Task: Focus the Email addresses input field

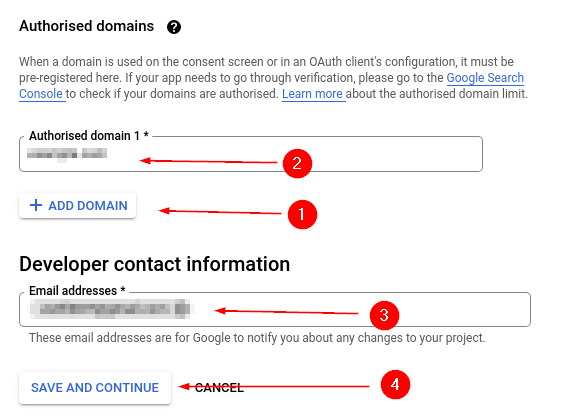Action: [275, 309]
